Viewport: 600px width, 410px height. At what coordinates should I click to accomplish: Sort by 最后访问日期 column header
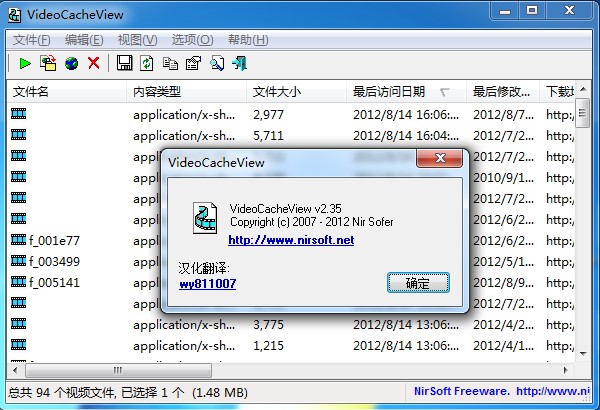(406, 92)
